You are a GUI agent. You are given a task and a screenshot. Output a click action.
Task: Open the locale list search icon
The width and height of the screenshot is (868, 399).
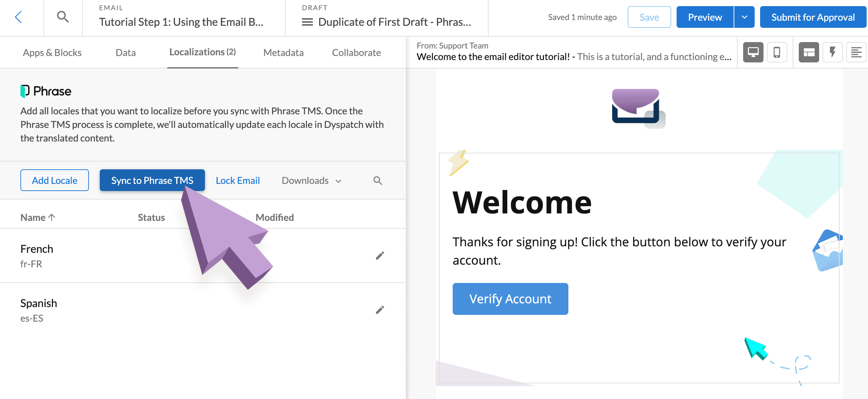[377, 180]
